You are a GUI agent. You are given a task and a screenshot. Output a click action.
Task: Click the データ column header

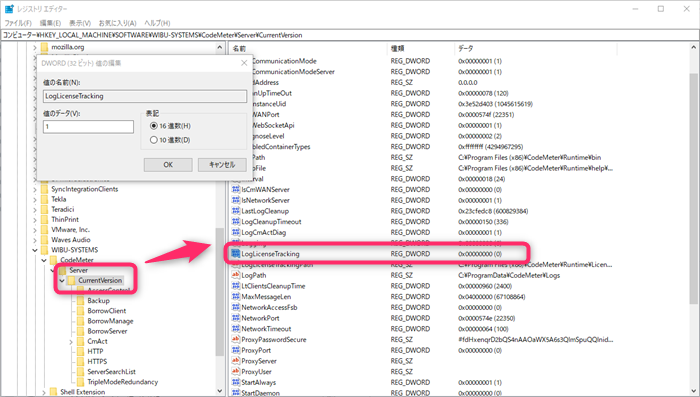click(535, 48)
